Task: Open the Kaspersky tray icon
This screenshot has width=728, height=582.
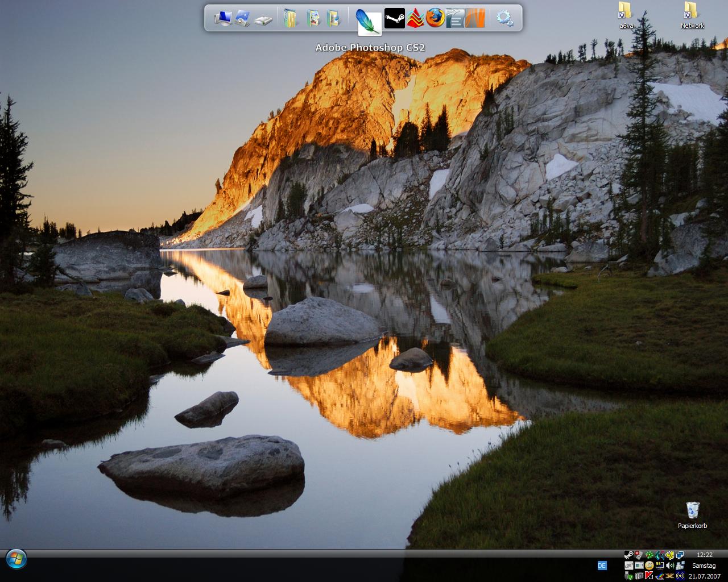Action: click(649, 576)
